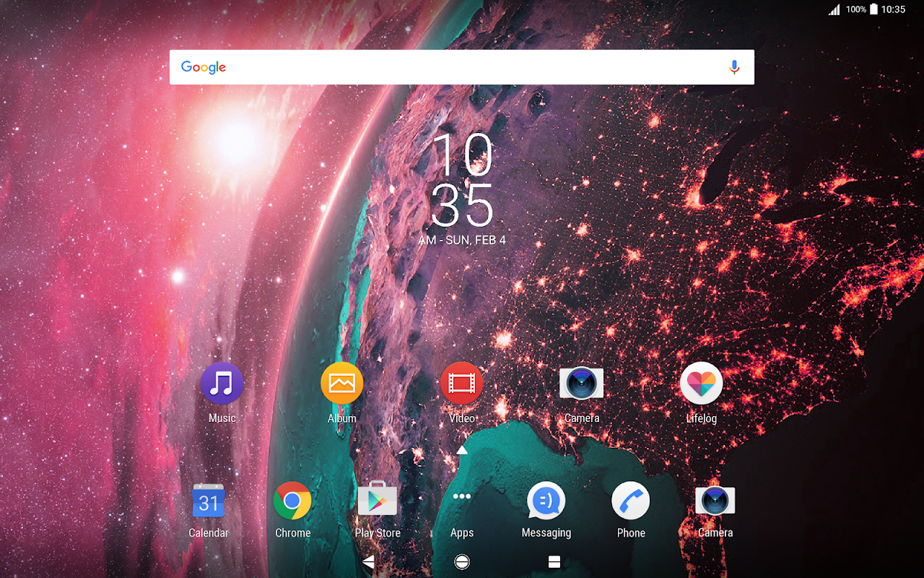
Task: Open the dock Camera next to Phone
Action: pyautogui.click(x=715, y=501)
